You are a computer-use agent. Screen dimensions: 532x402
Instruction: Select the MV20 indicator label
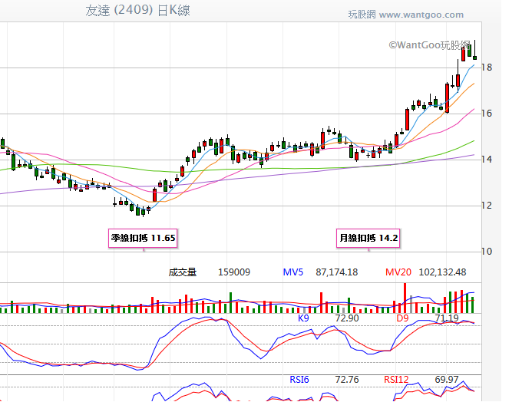coord(398,272)
